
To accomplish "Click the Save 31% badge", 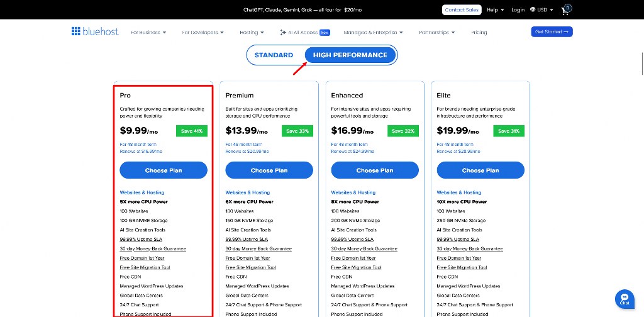I will pyautogui.click(x=509, y=131).
